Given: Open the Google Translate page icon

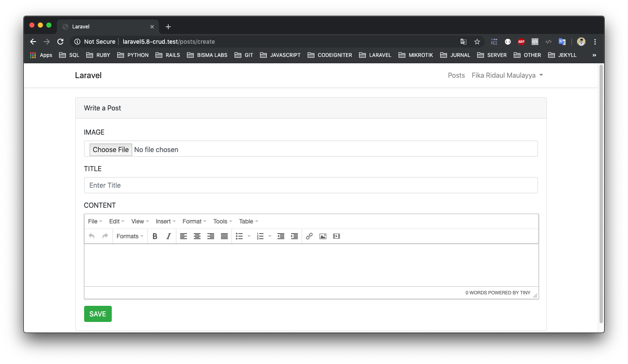Looking at the screenshot, I should [464, 42].
